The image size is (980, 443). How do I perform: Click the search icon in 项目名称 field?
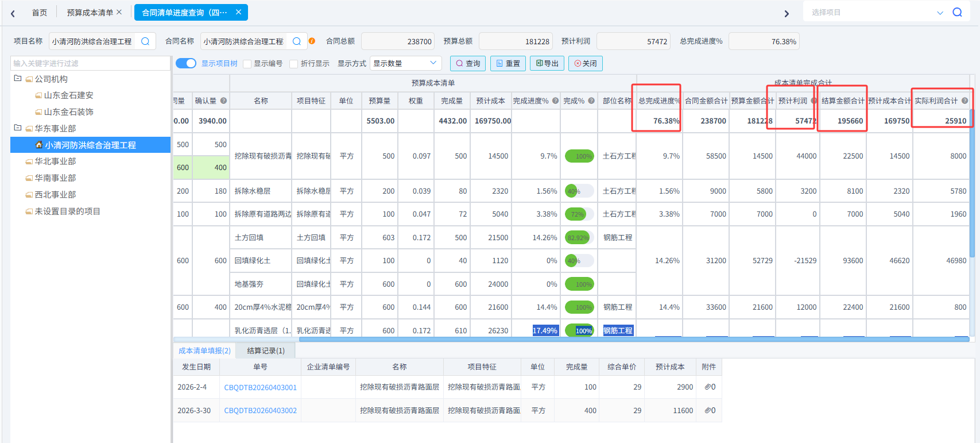(x=145, y=41)
